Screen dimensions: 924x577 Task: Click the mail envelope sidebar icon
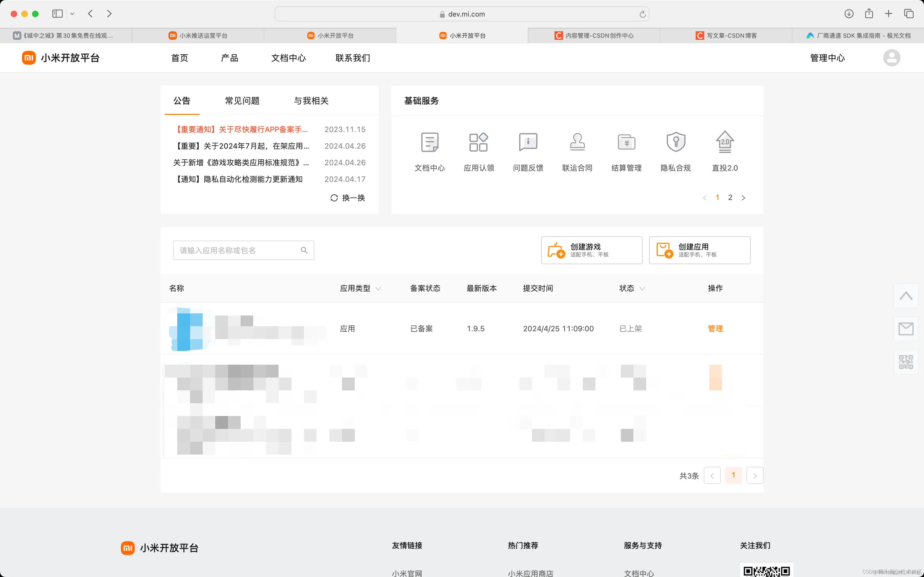coord(906,329)
